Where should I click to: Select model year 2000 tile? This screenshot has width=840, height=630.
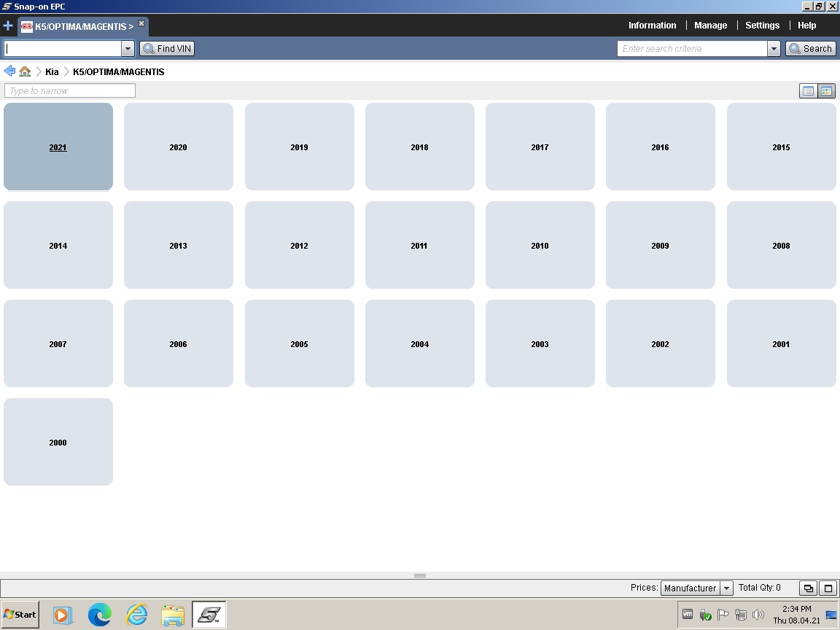coord(58,443)
